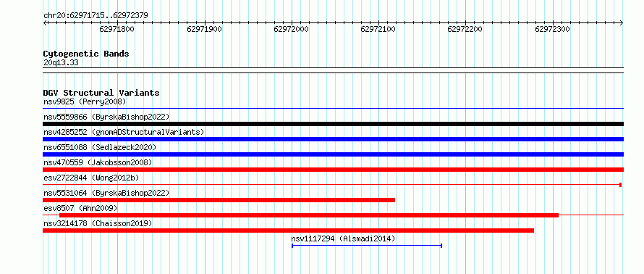Click the black nsv5559866 variant bar
This screenshot has height=274, width=644.
point(333,124)
